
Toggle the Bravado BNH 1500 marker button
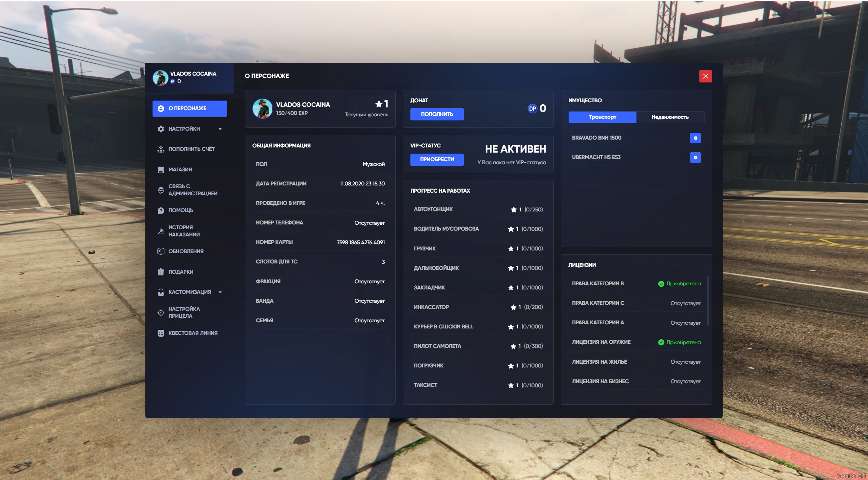(x=695, y=138)
